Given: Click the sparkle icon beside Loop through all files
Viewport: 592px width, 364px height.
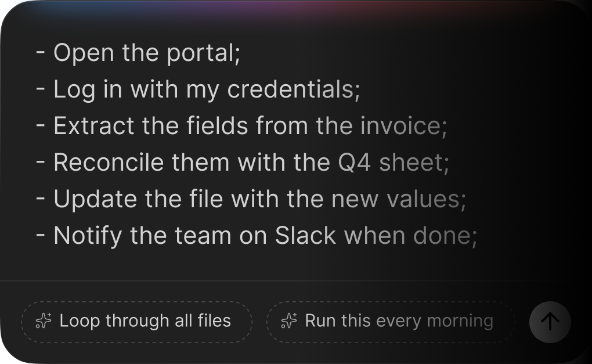Looking at the screenshot, I should [x=44, y=321].
